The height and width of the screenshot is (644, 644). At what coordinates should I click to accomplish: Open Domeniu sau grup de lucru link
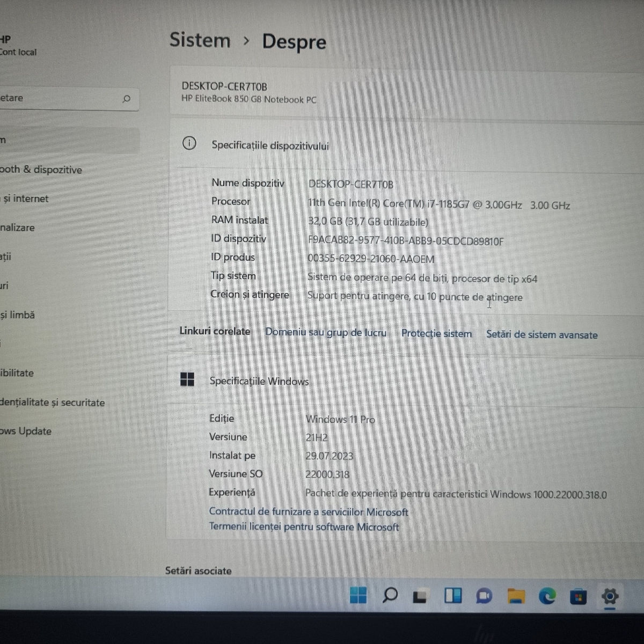pos(326,332)
